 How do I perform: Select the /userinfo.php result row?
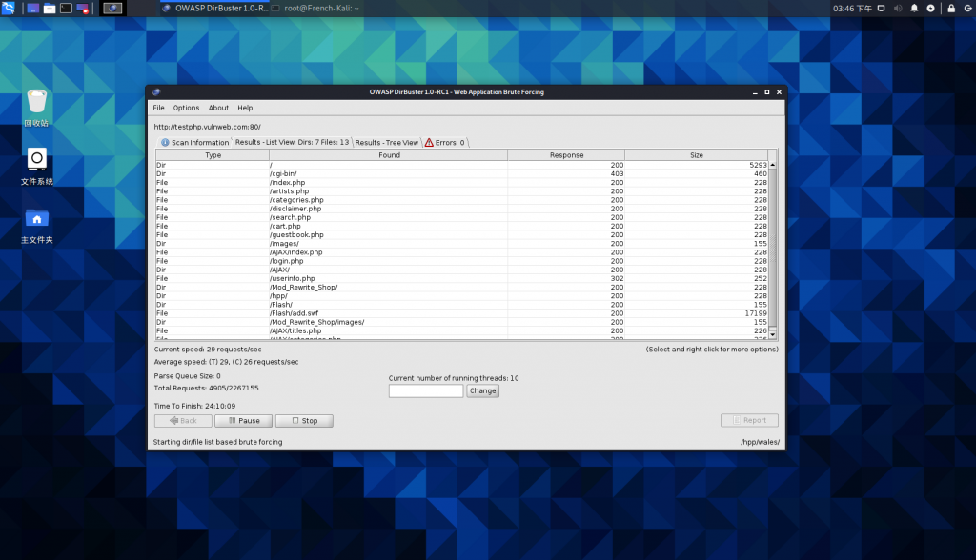[x=462, y=278]
